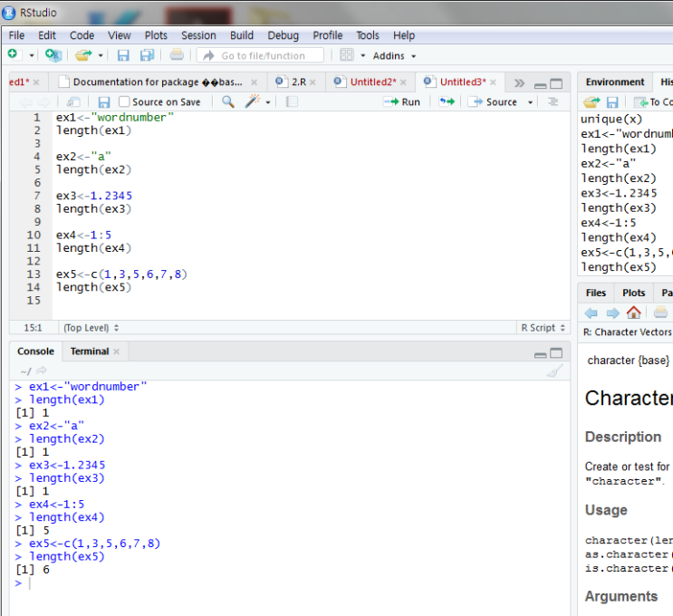673x616 pixels.
Task: Close the Untitled3 tab
Action: tap(493, 82)
